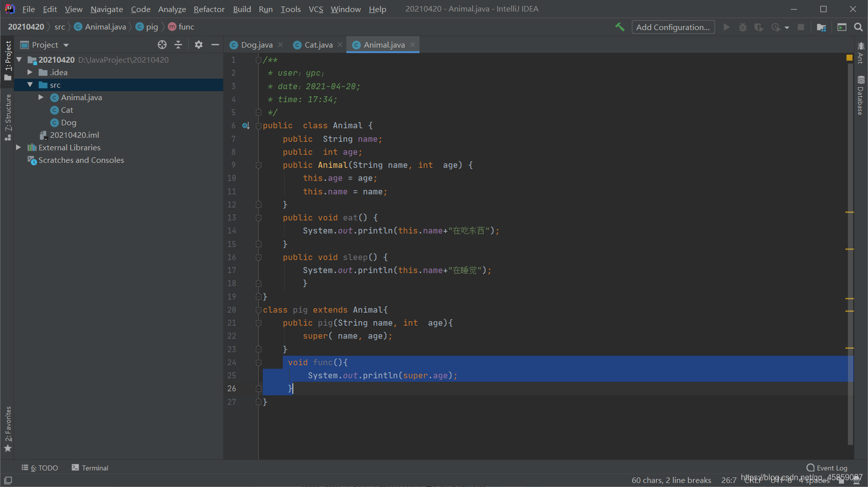Image resolution: width=868 pixels, height=487 pixels.
Task: Click Collapse All icon in Project panel
Action: tap(178, 45)
